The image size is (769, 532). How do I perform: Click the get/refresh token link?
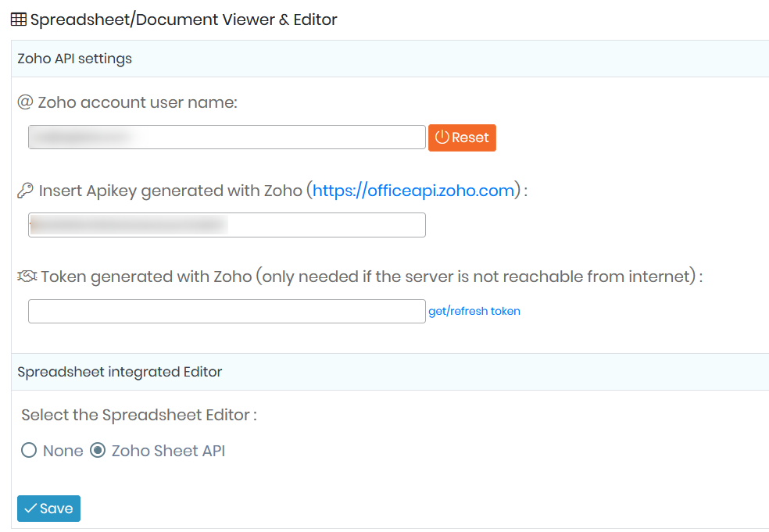(x=474, y=312)
